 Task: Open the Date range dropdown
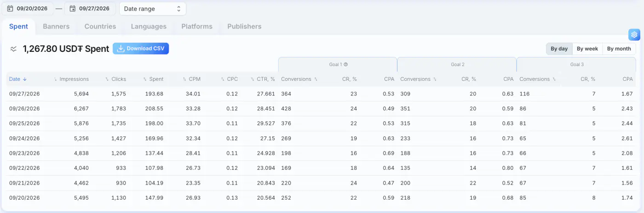click(x=153, y=9)
